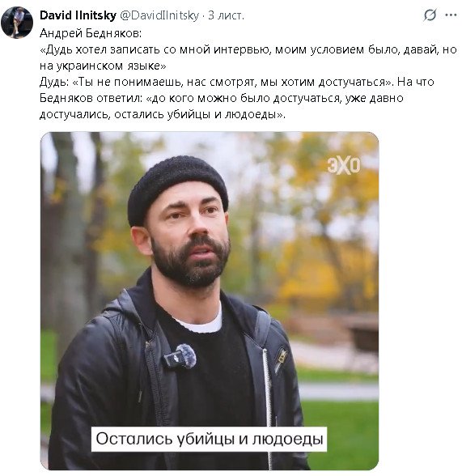The image size is (462, 476).
Task: Click the post line "Андрей Бедняков:"
Action: tap(91, 33)
